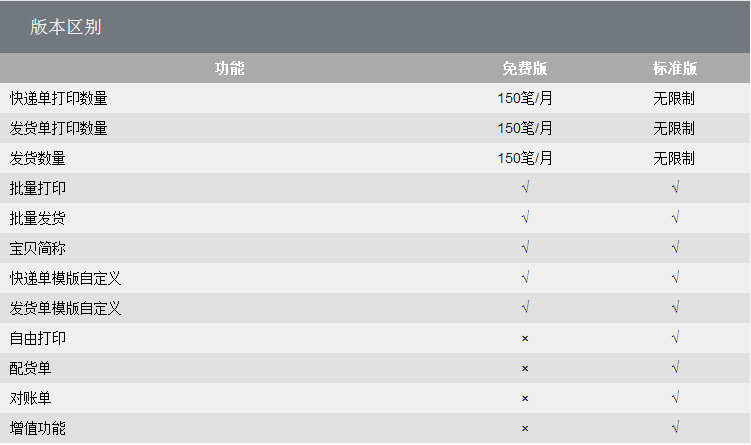
Task: Click the 无限制 value for 快递单打印数量
Action: click(x=674, y=98)
